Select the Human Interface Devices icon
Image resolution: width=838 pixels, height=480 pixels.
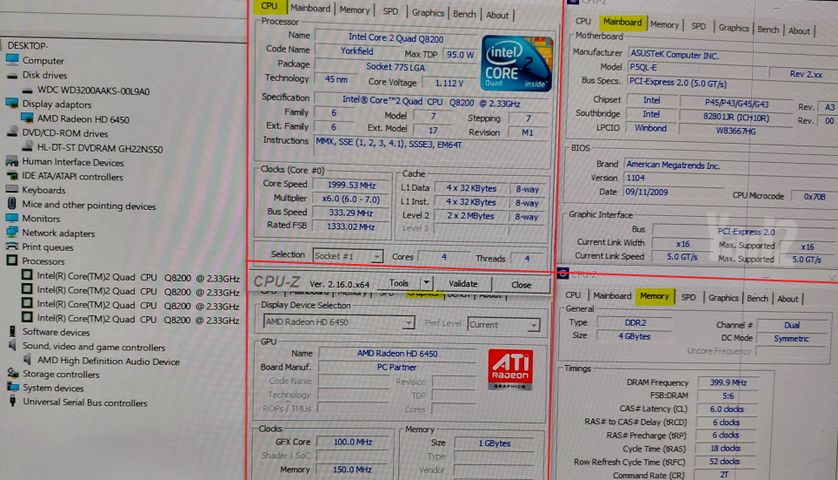12,161
